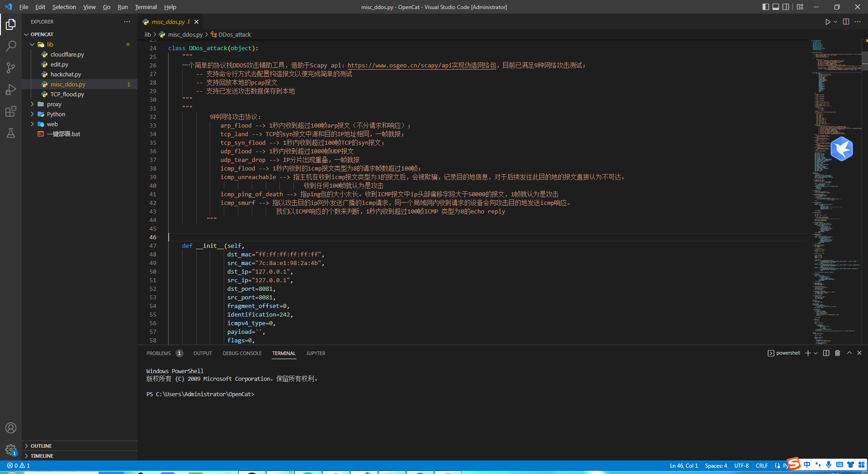
Task: Create a new terminal with plus
Action: click(808, 353)
